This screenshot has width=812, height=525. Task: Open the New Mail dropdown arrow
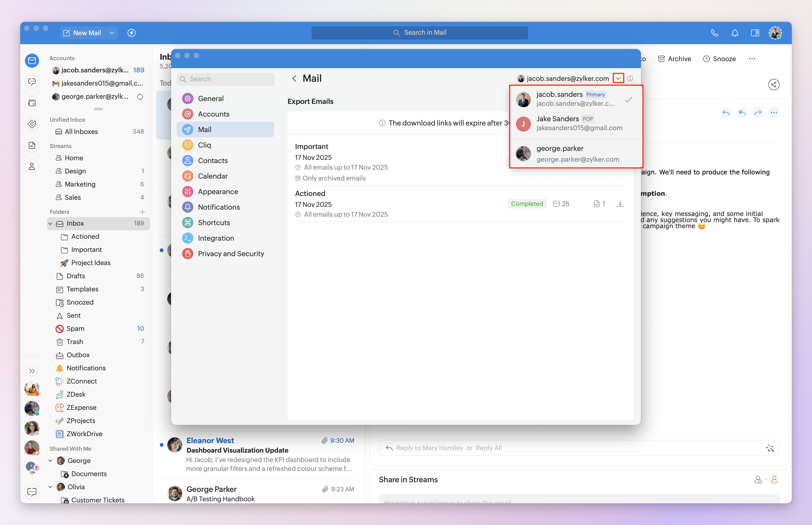tap(112, 33)
